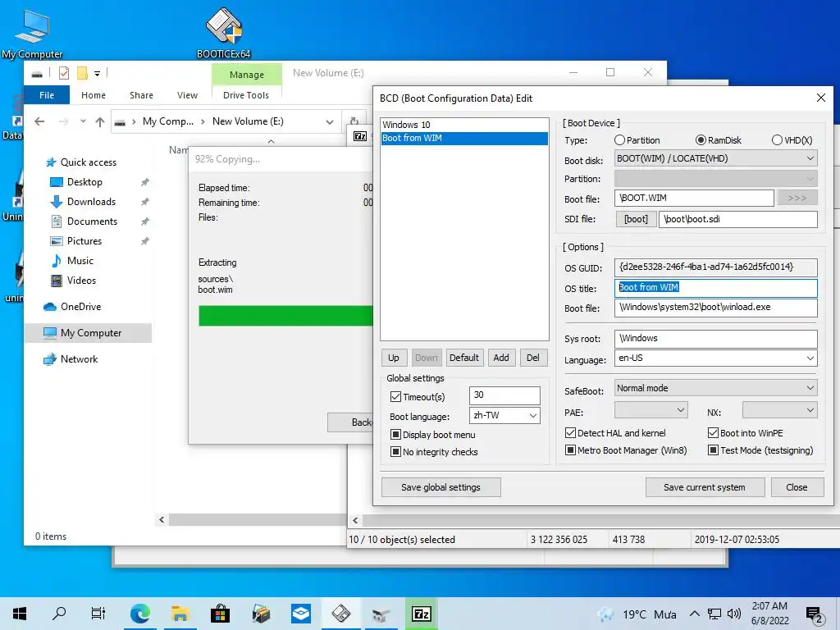This screenshot has width=840, height=630.
Task: Click Save global settings button
Action: tap(441, 487)
